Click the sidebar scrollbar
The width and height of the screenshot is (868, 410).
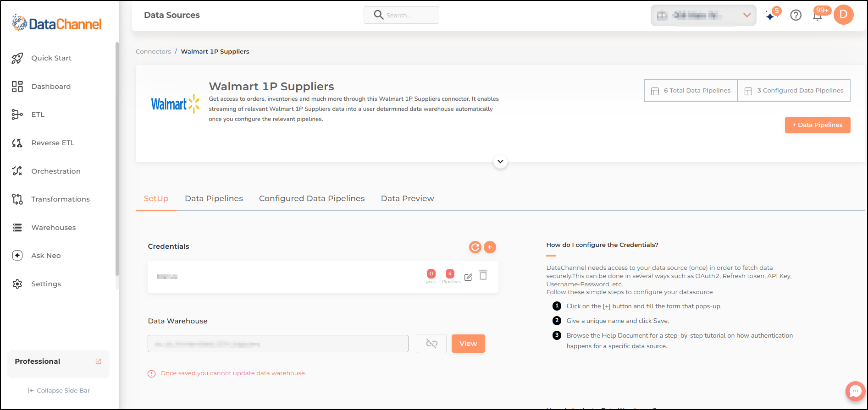tap(117, 159)
